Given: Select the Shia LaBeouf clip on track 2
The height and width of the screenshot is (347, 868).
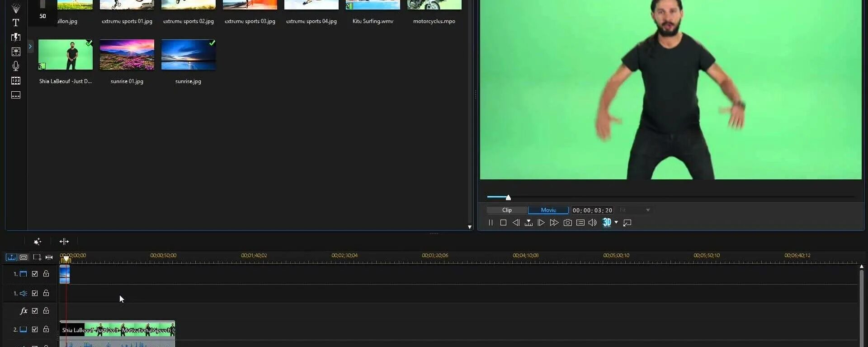Looking at the screenshot, I should [x=117, y=330].
